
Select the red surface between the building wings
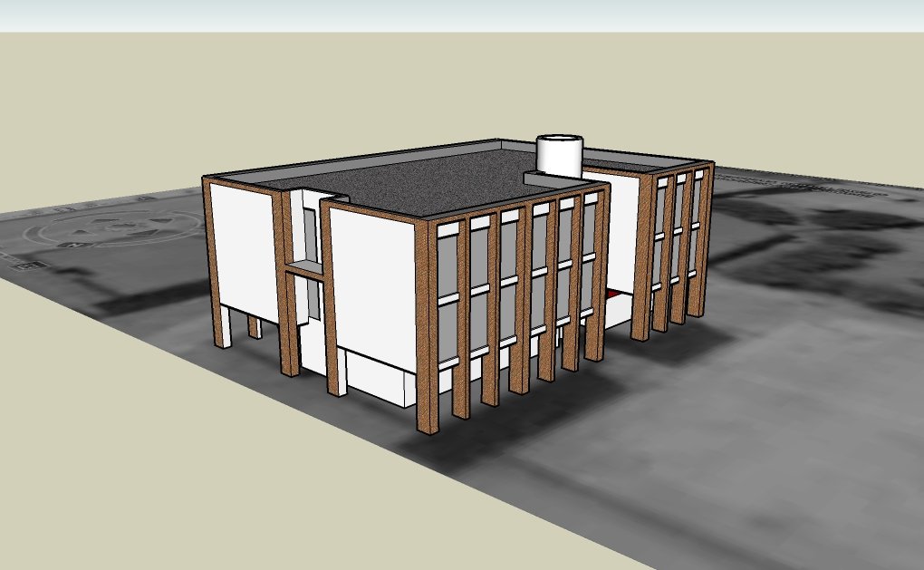pyautogui.click(x=616, y=294)
